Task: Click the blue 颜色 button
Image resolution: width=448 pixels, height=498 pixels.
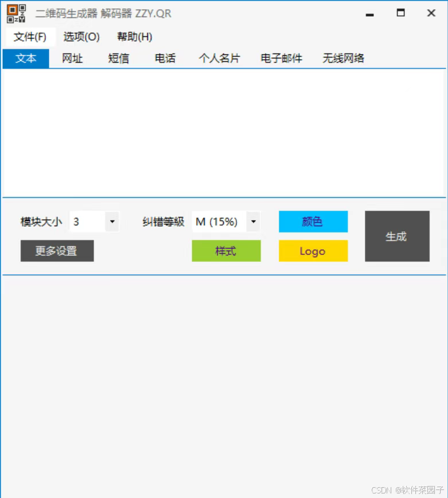Action: [313, 221]
